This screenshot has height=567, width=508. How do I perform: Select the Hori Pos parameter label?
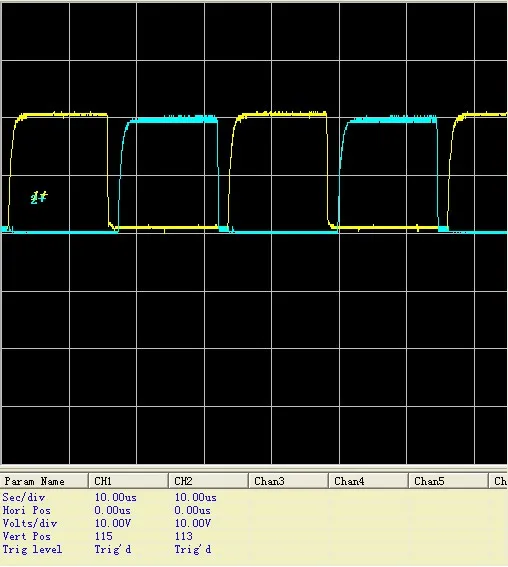pos(26,511)
